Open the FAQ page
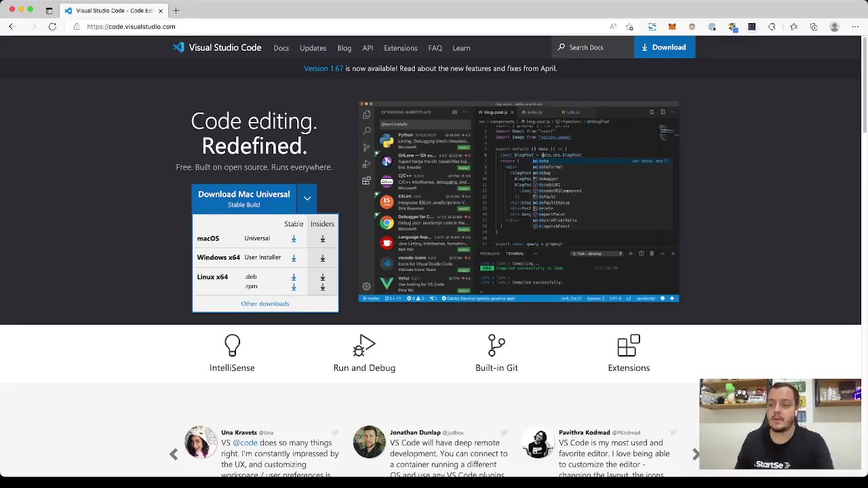 435,48
